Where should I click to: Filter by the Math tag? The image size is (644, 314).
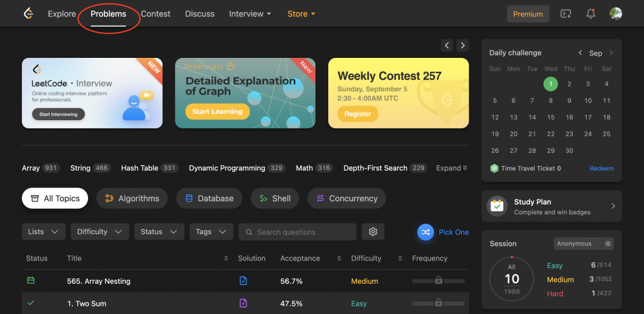click(x=314, y=168)
